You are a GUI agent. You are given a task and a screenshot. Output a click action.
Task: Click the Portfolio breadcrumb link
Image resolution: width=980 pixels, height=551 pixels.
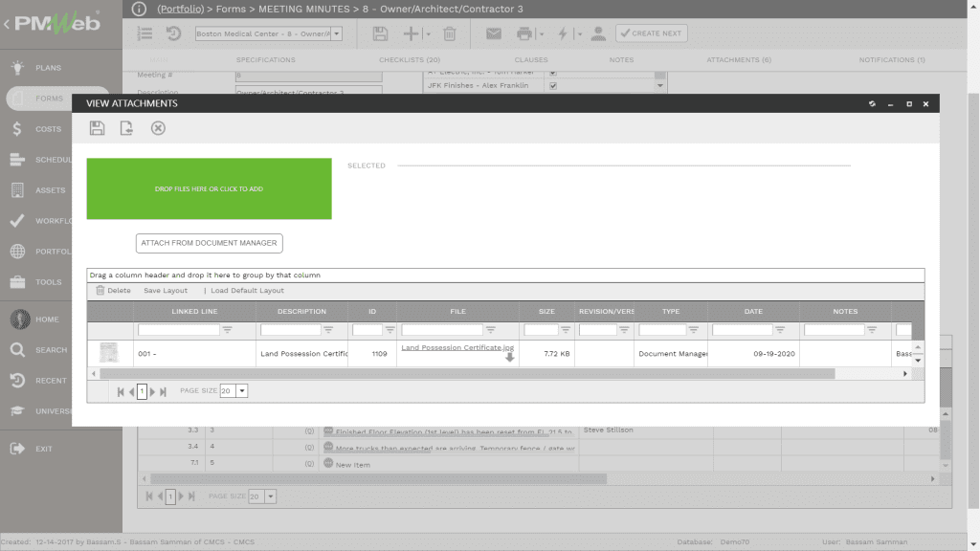click(x=181, y=9)
